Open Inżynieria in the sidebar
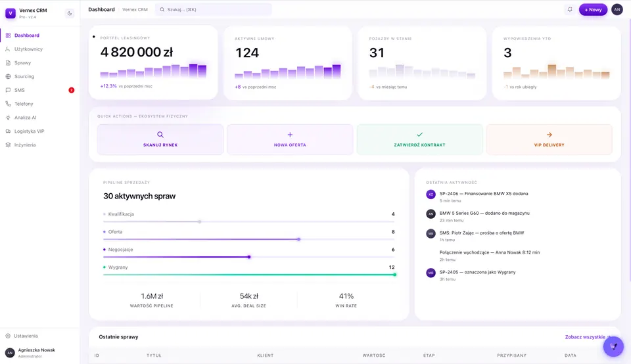Viewport: 631px width, 364px height. coord(40,145)
